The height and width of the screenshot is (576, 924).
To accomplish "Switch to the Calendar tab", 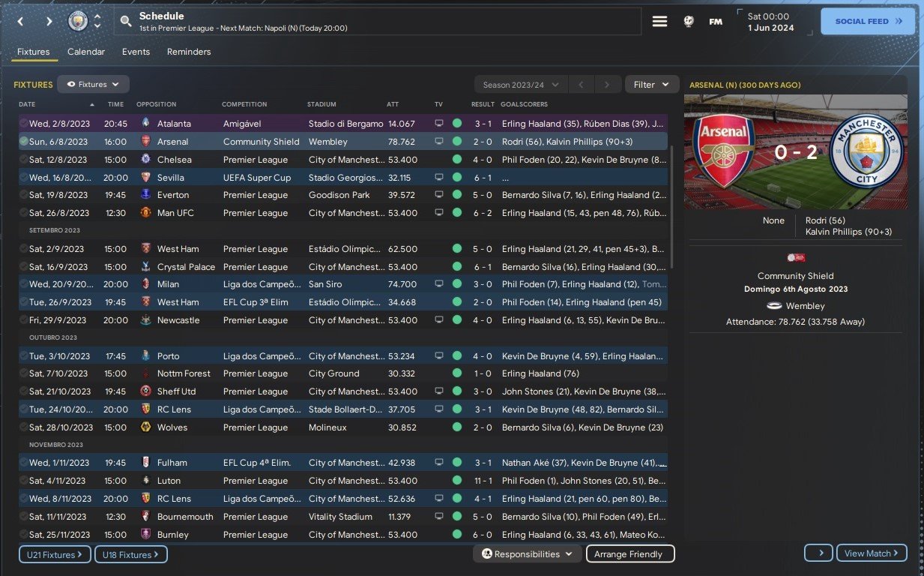I will (x=86, y=52).
